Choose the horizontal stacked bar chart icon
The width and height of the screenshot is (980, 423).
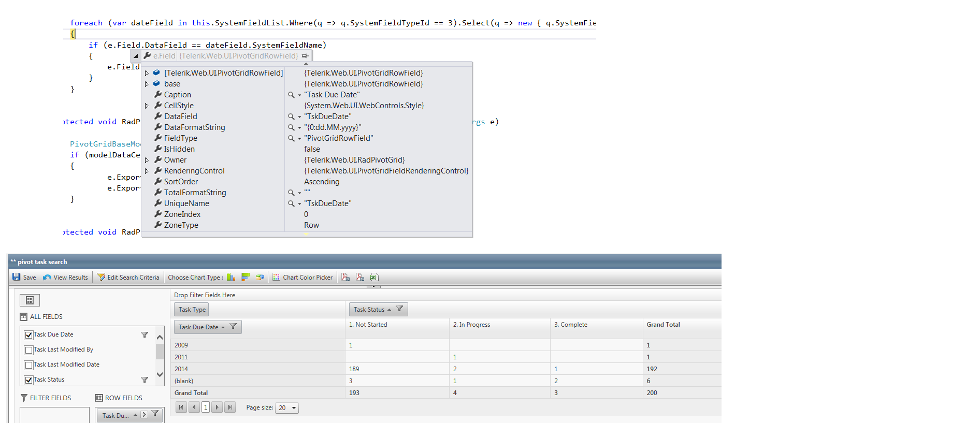point(246,277)
